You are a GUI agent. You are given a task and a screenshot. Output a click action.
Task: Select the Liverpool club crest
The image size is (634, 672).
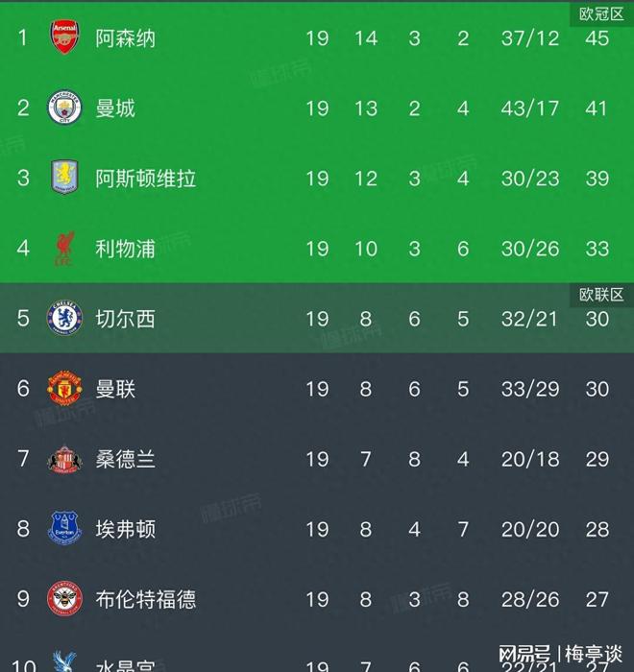pos(65,249)
